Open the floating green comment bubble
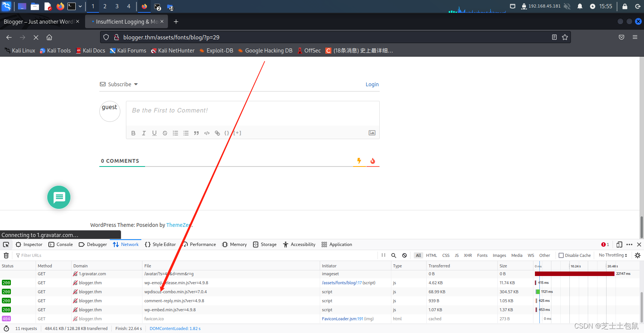Screen dimensions: 644x333 coord(59,197)
